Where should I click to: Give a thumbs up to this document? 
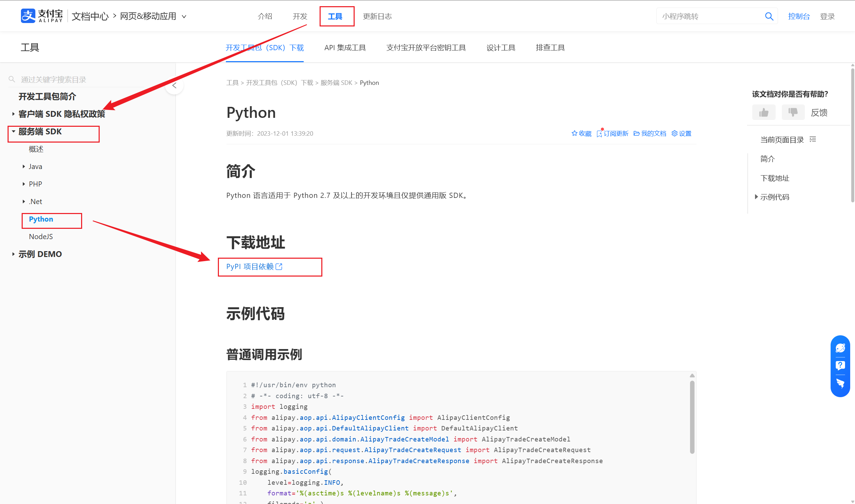764,112
